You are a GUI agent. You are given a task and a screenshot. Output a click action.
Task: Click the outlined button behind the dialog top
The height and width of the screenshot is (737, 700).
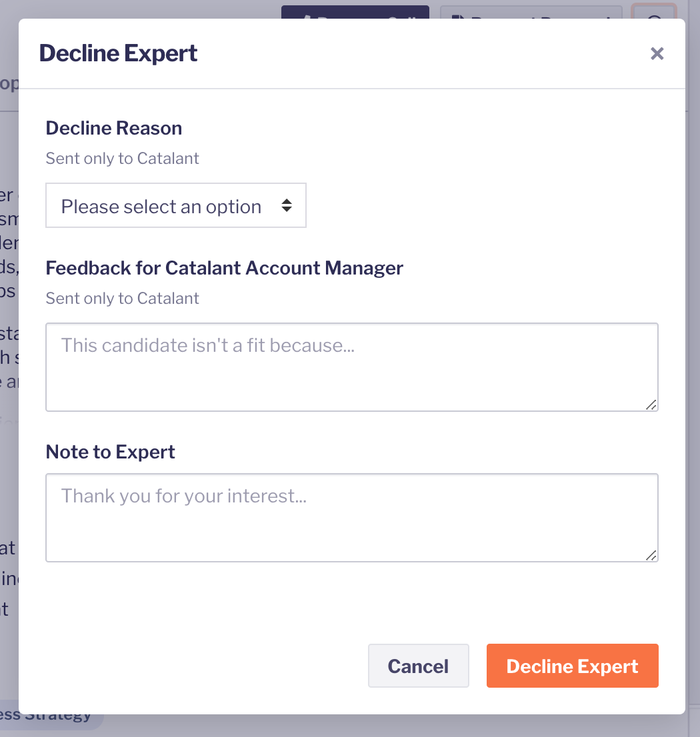click(531, 12)
